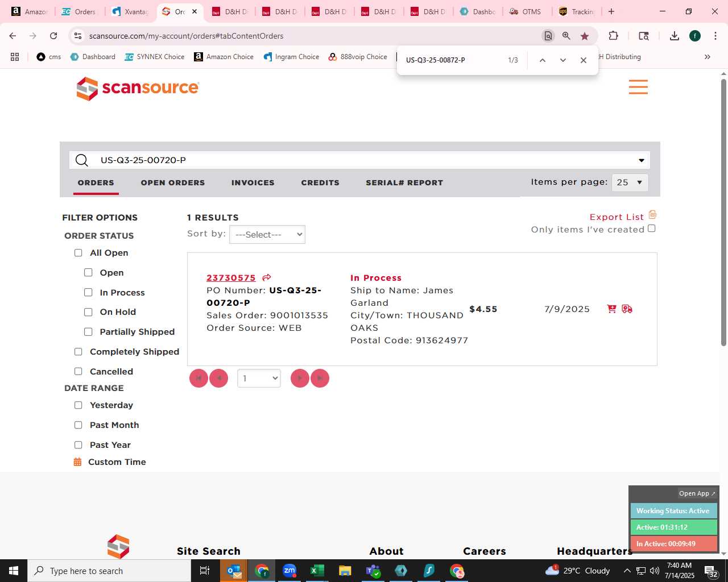Check the In Process filter

(88, 292)
